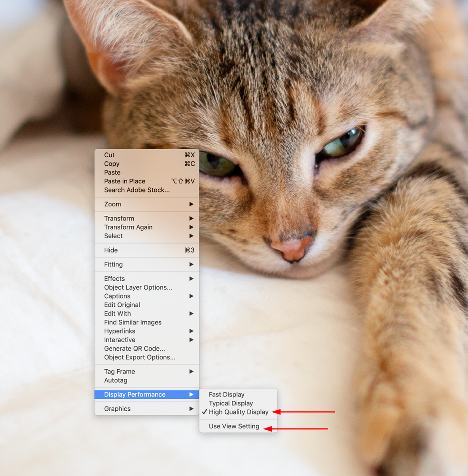Expand the Effects submenu
The width and height of the screenshot is (468, 476).
(x=147, y=279)
